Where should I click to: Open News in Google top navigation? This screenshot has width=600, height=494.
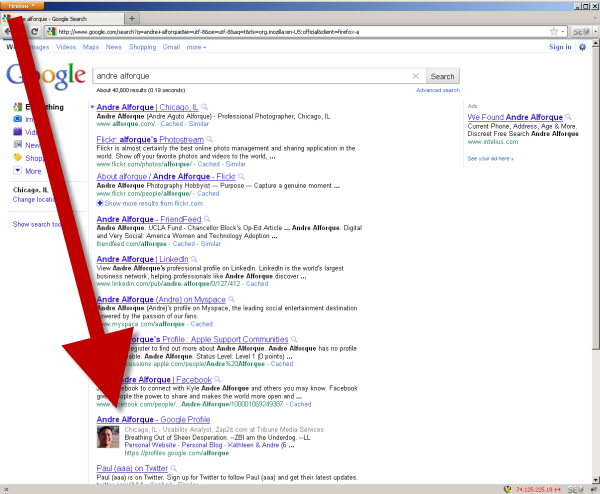[114, 47]
